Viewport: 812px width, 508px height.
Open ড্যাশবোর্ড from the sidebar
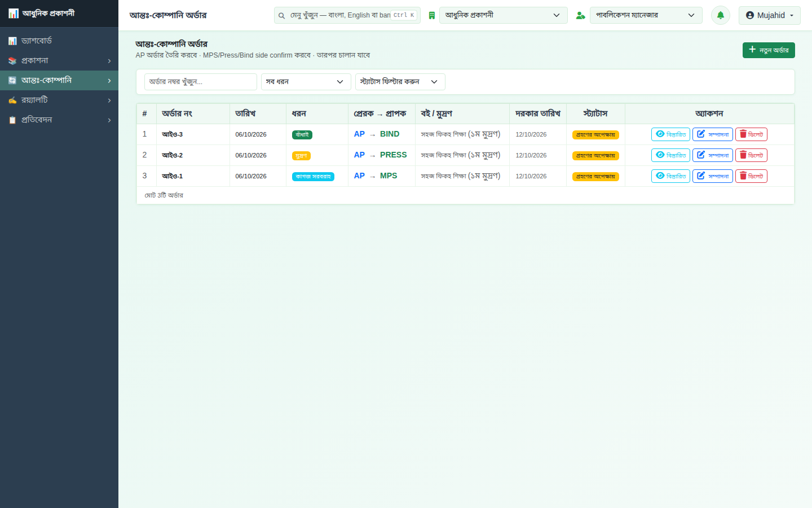[x=59, y=41]
